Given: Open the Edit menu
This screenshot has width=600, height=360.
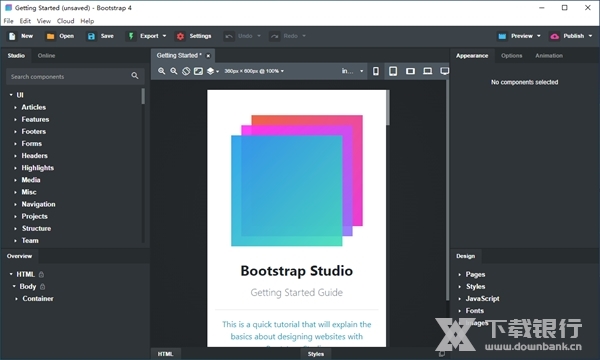Looking at the screenshot, I should click(x=25, y=21).
